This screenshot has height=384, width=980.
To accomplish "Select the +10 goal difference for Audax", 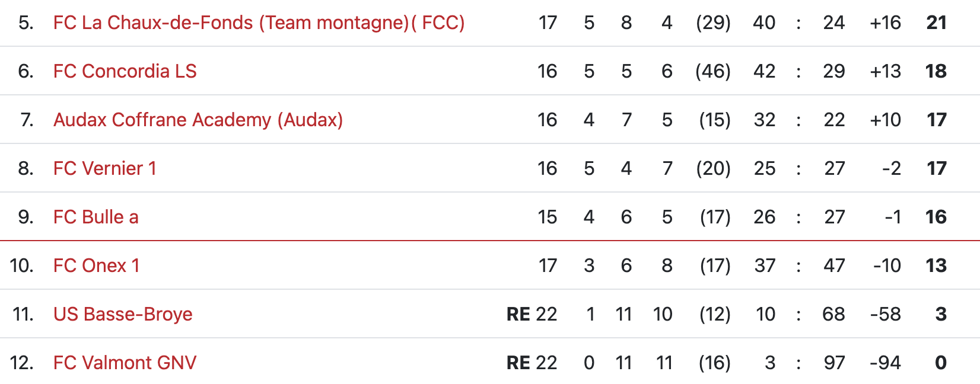I will (x=885, y=120).
